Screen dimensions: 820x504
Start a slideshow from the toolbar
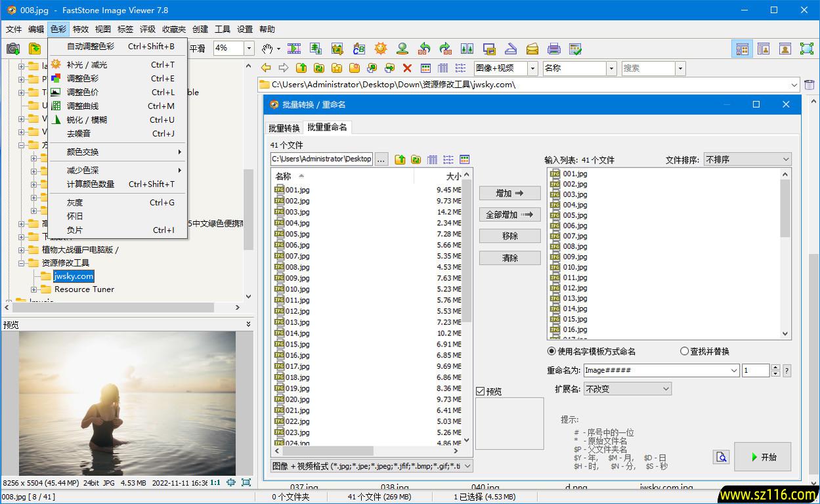[293, 48]
